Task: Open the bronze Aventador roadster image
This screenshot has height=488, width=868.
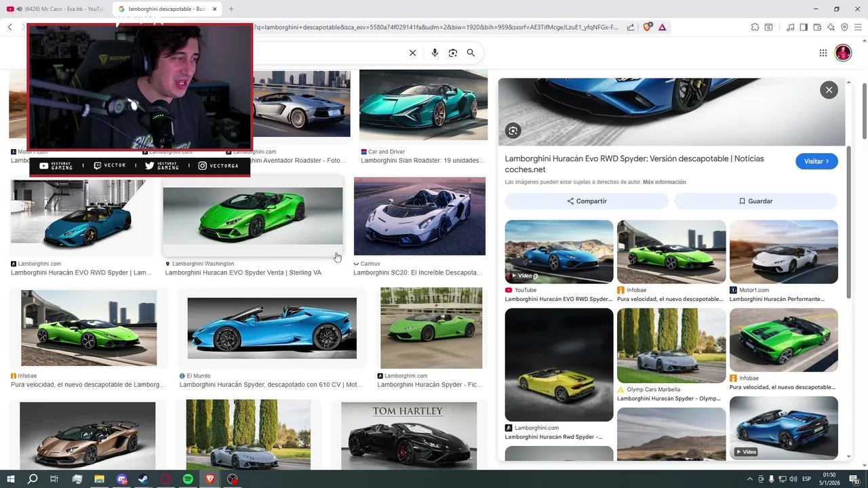Action: 87,435
